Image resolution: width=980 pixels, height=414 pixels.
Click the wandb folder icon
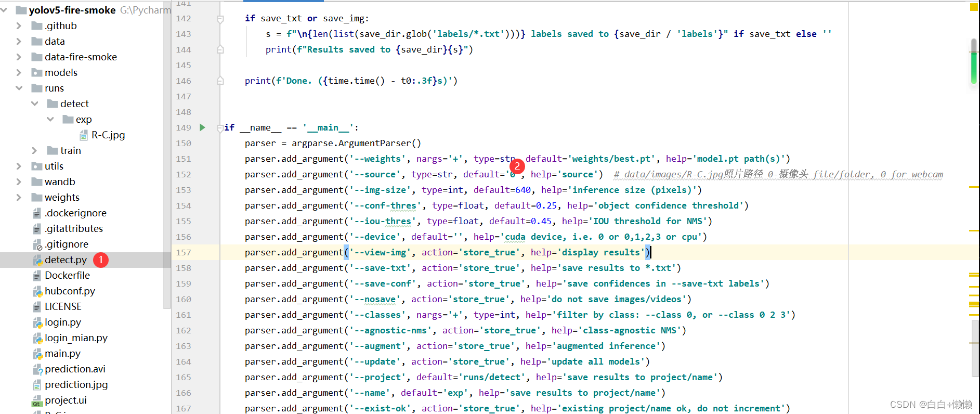[37, 182]
